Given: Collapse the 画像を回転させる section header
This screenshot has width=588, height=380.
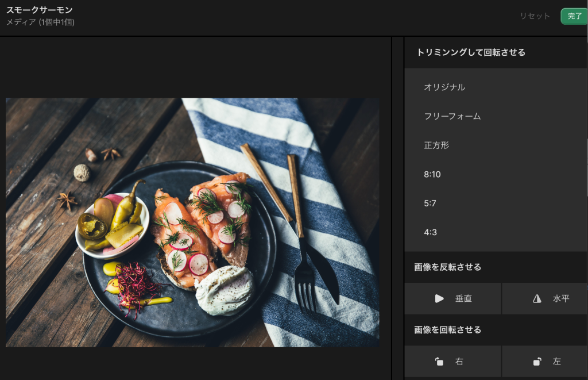Looking at the screenshot, I should coord(448,330).
